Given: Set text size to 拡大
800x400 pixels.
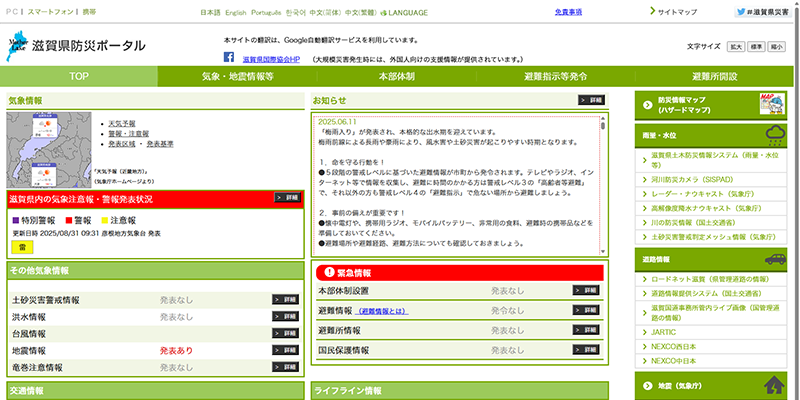Looking at the screenshot, I should 735,46.
